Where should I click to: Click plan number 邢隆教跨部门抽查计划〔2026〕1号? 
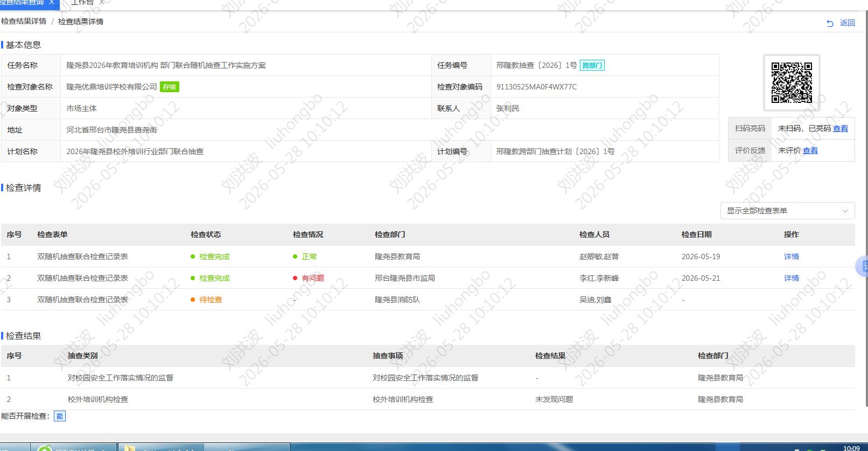tap(555, 151)
